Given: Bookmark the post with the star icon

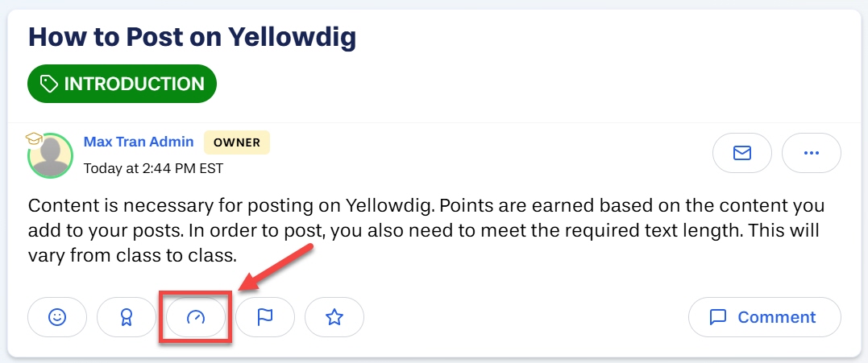Looking at the screenshot, I should tap(334, 317).
